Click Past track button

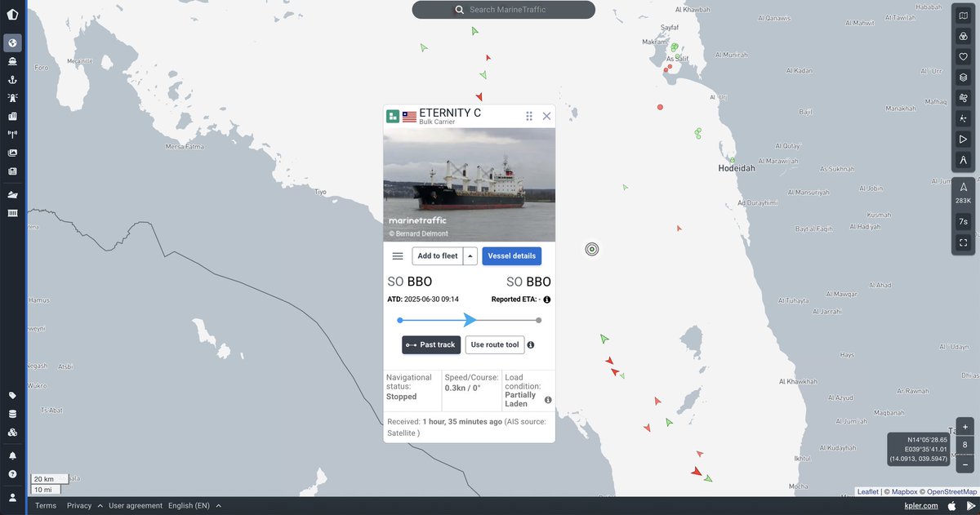(431, 344)
